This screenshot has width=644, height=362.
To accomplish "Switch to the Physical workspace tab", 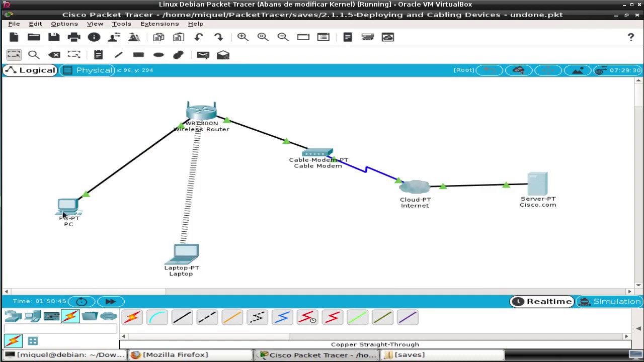I will point(88,70).
